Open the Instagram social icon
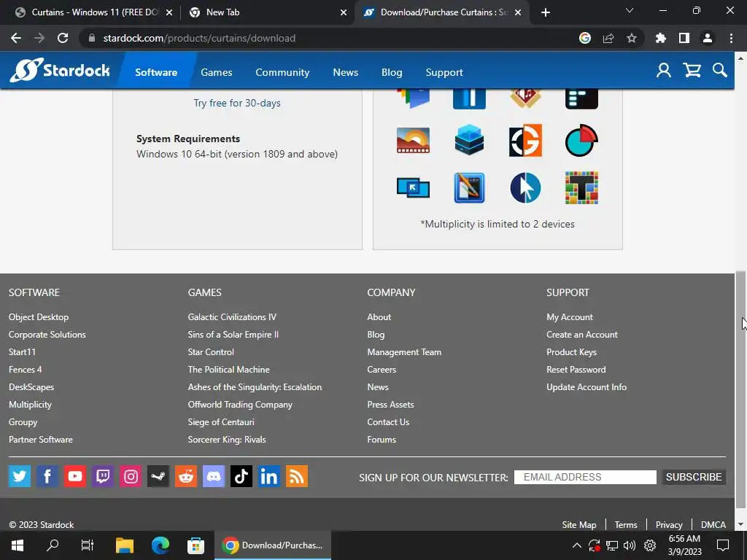 [131, 476]
